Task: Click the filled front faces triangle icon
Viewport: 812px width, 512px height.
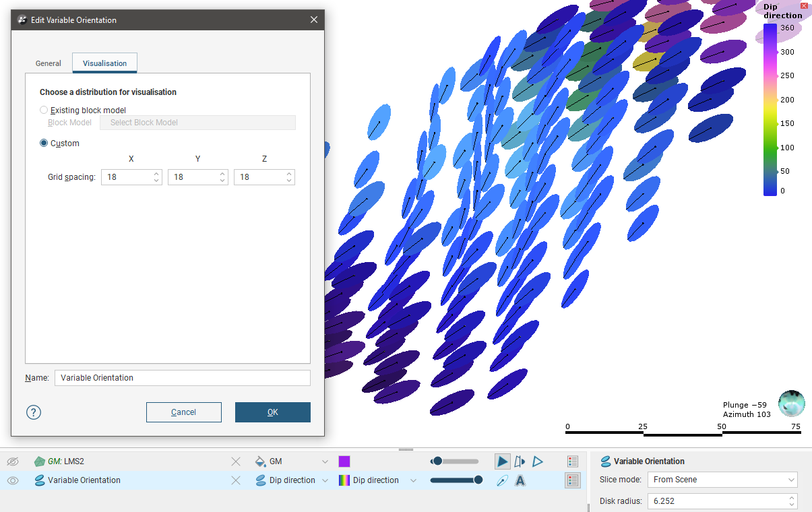Action: [x=503, y=461]
